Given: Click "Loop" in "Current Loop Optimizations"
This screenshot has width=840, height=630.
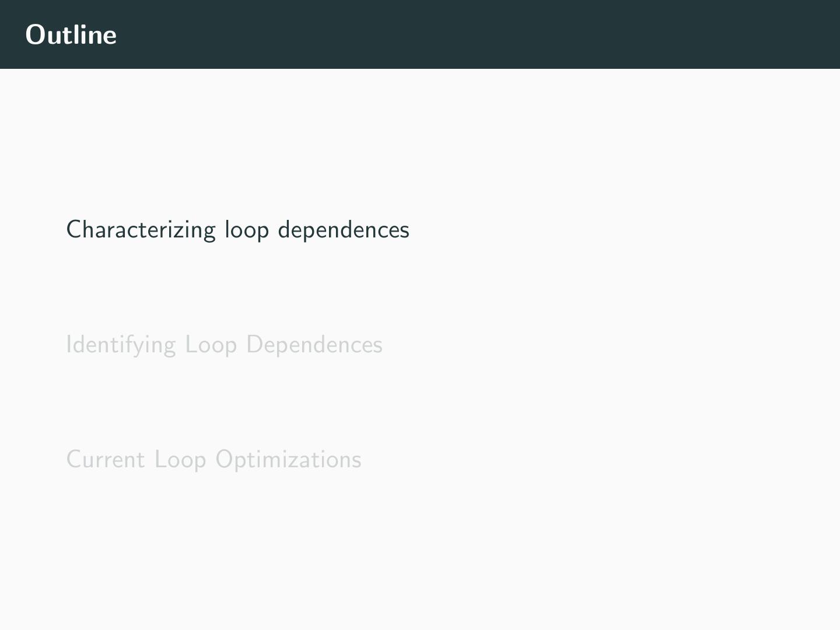Looking at the screenshot, I should pos(180,460).
